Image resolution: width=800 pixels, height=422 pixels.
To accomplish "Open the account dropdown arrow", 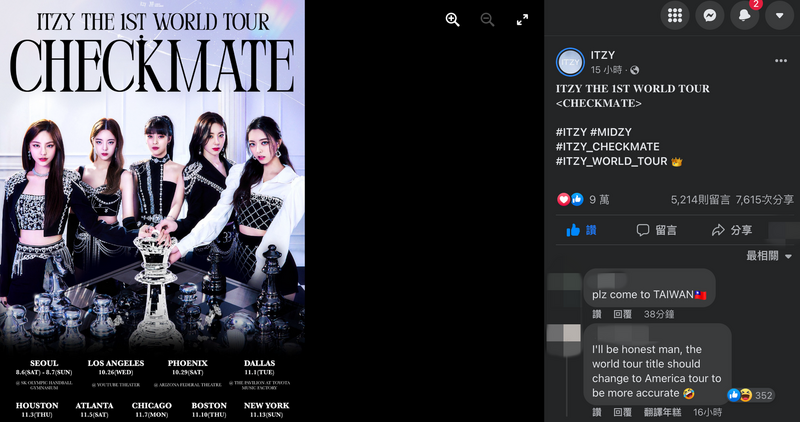I will tap(779, 15).
